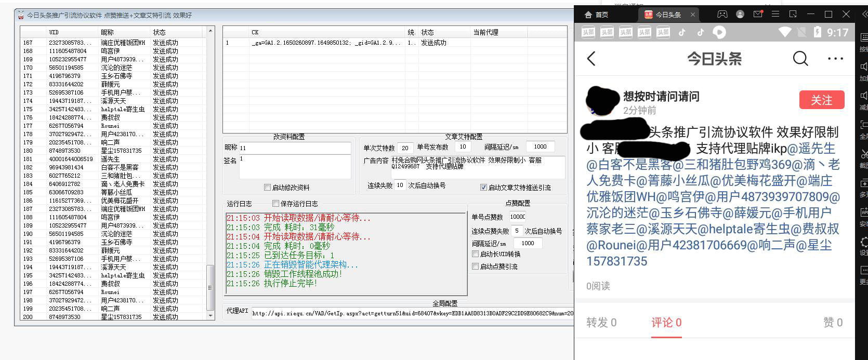868x360 pixels.
Task: Close the 今日头条 emulator tab
Action: tap(693, 15)
